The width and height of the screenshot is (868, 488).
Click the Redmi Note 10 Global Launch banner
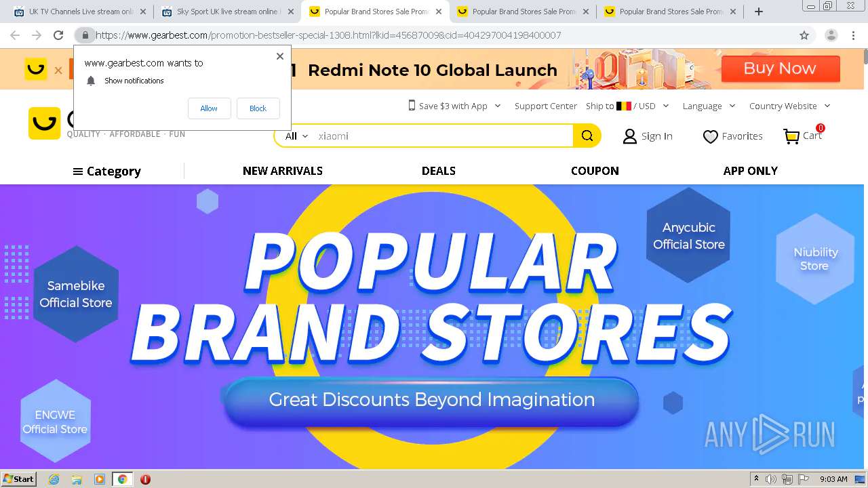433,70
